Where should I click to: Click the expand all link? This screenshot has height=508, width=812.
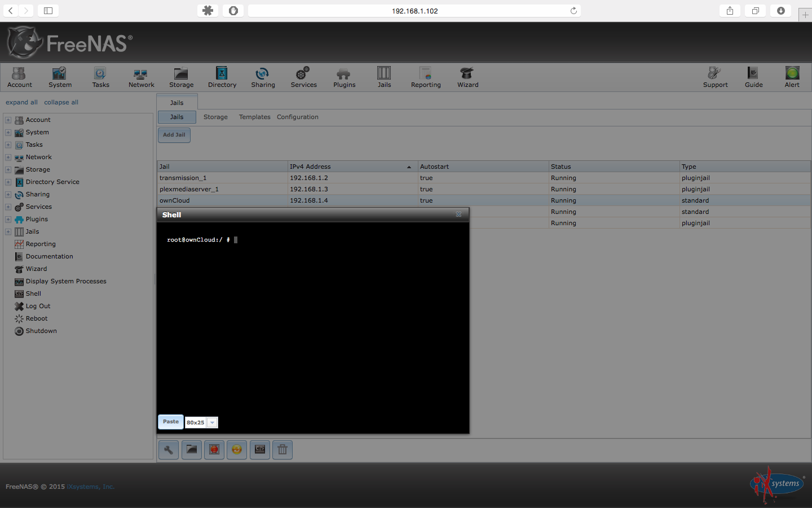click(x=21, y=102)
